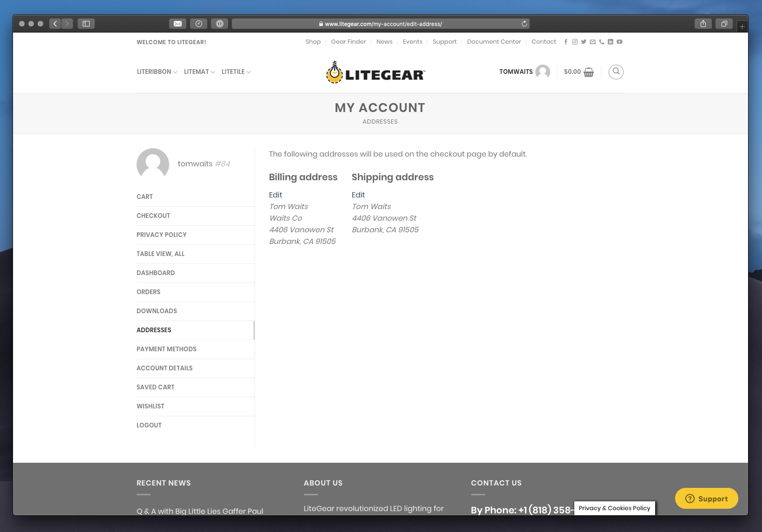This screenshot has height=532, width=762.
Task: Open the Safari share button
Action: 703,24
